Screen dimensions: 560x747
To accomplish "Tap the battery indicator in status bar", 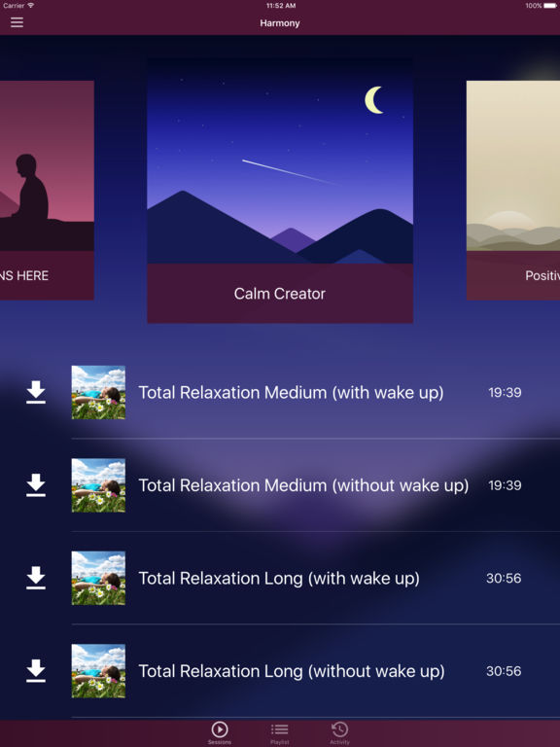I will (549, 6).
